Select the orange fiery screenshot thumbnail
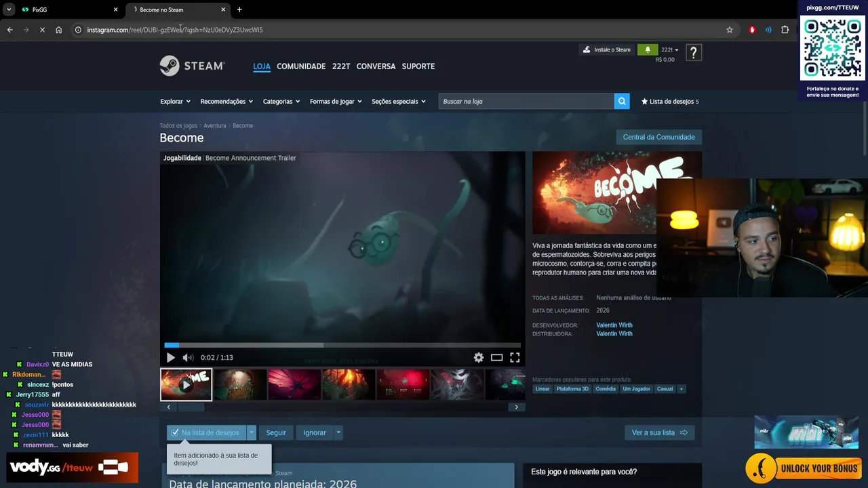The image size is (868, 488). coord(349,384)
